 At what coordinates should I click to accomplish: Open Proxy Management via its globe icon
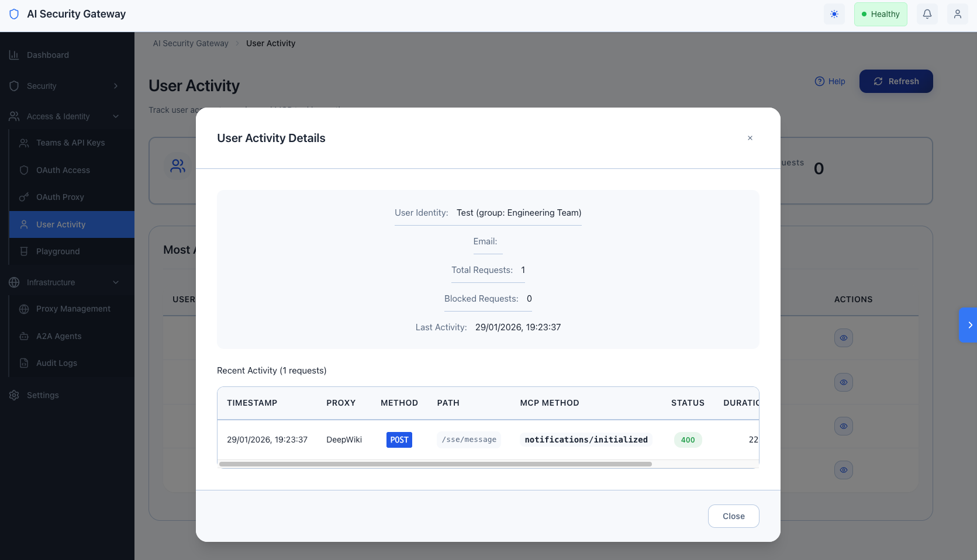23,309
